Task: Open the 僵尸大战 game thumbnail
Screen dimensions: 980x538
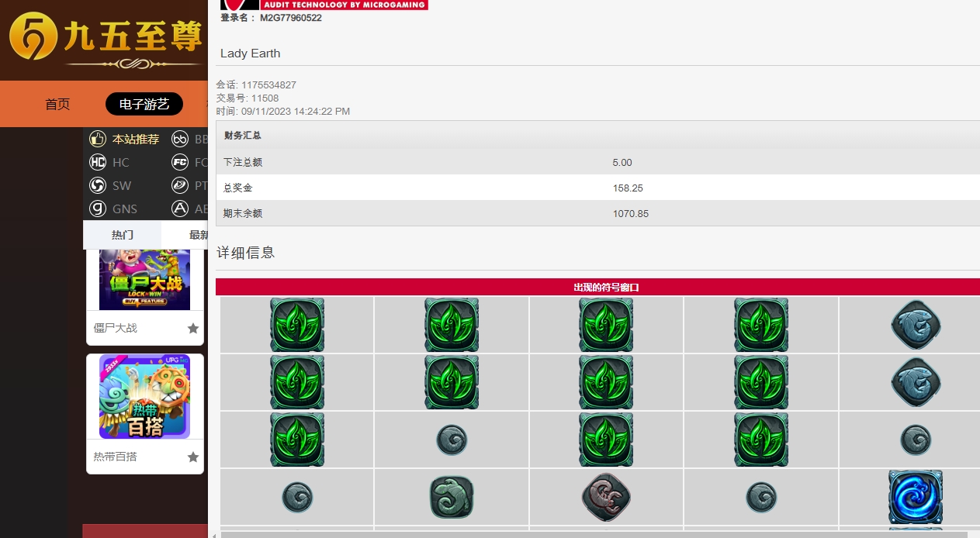Action: click(x=144, y=280)
